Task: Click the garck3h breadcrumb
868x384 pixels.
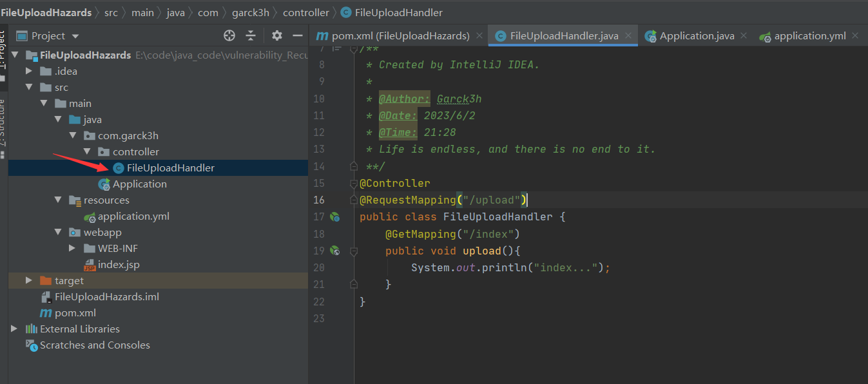Action: tap(250, 12)
